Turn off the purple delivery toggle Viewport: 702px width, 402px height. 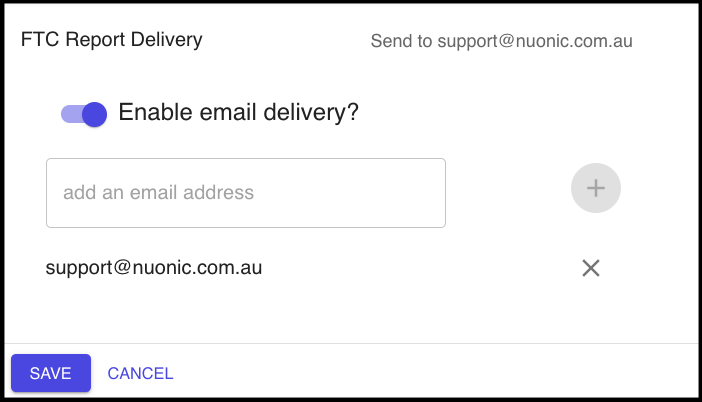(84, 114)
